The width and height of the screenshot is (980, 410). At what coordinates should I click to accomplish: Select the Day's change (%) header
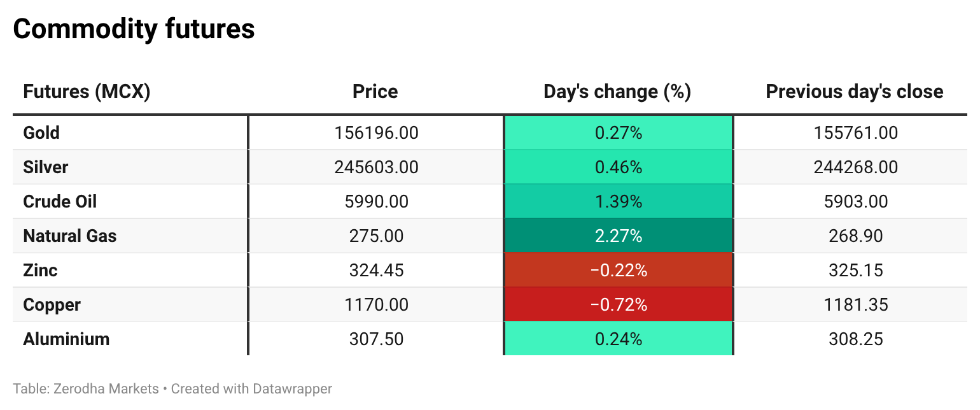(617, 92)
